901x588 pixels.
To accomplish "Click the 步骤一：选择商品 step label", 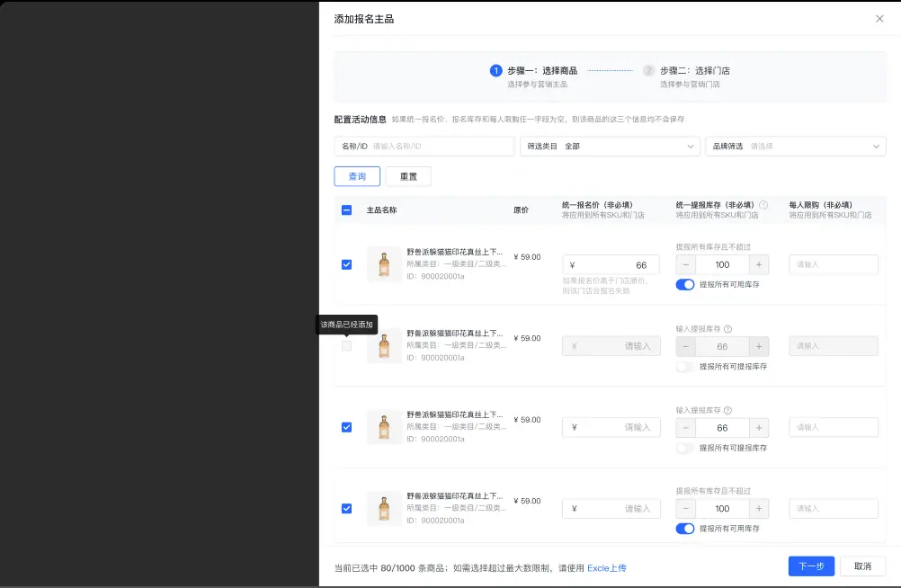I will [542, 71].
